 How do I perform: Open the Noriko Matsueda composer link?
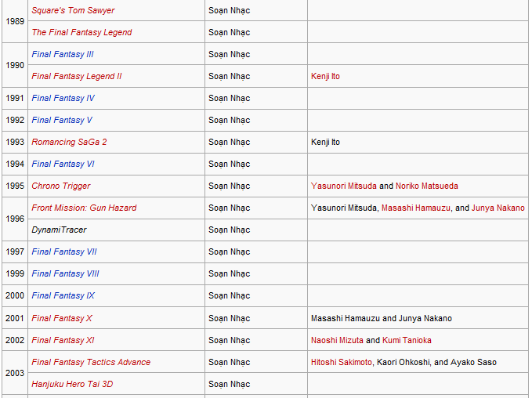point(427,186)
